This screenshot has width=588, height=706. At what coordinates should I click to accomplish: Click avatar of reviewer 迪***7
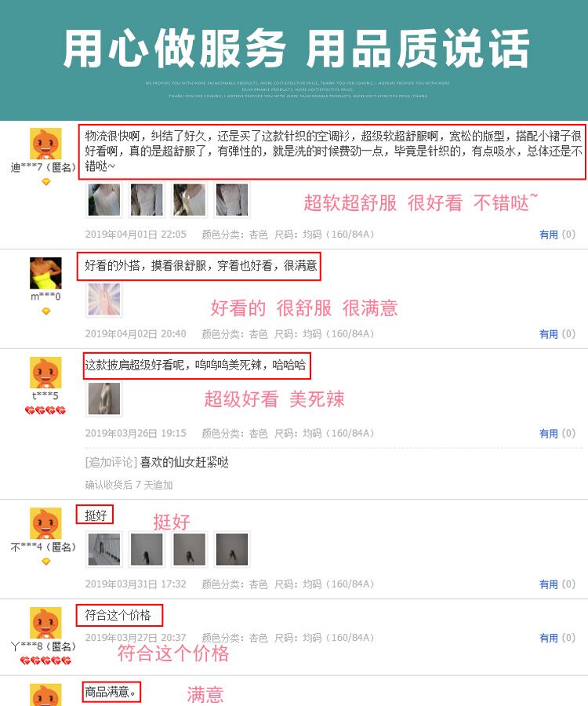point(45,144)
